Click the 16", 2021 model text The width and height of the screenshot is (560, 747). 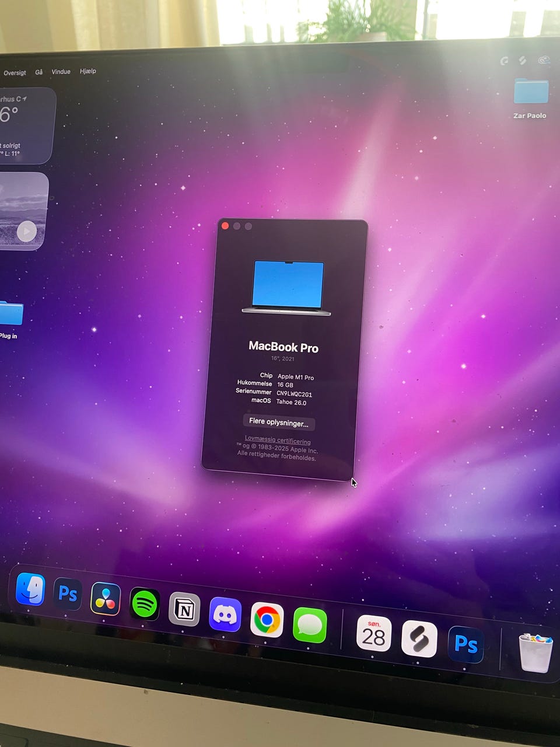point(283,358)
